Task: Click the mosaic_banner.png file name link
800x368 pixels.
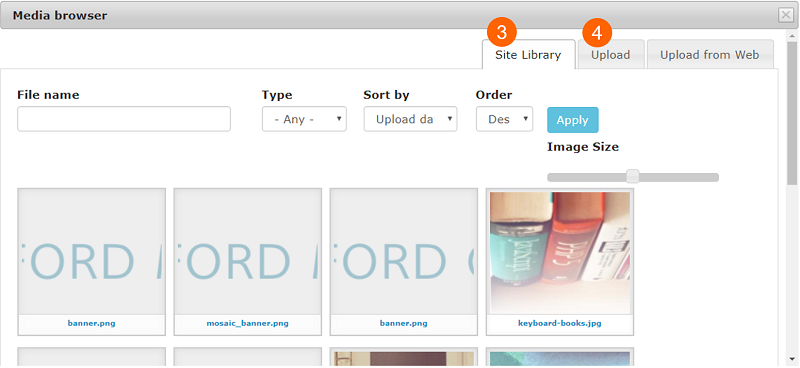Action: tap(247, 324)
